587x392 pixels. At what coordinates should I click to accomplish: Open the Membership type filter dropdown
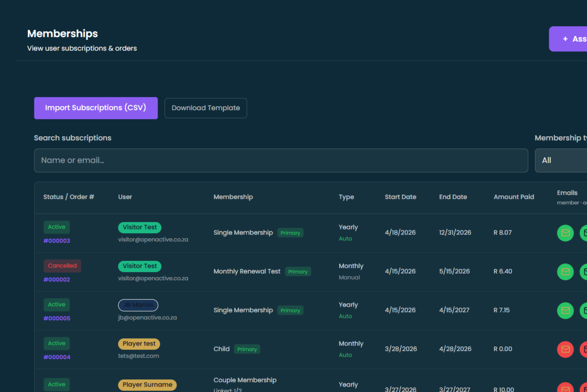coord(562,161)
